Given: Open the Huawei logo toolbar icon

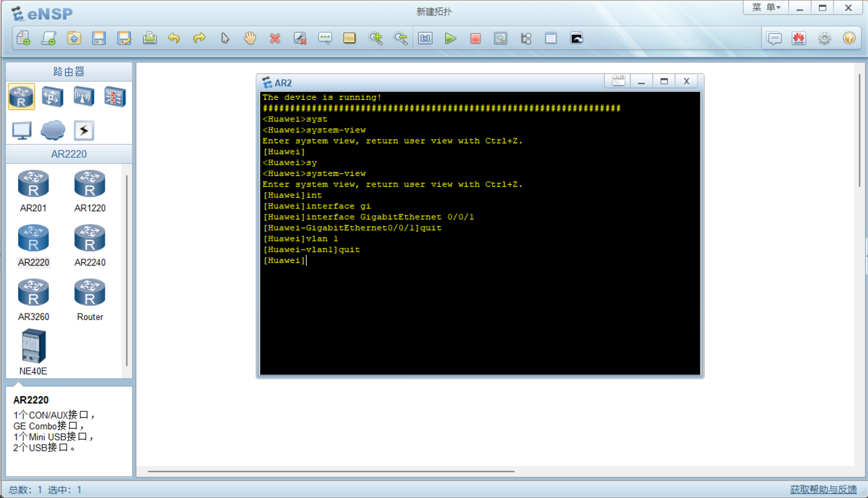Looking at the screenshot, I should [799, 38].
